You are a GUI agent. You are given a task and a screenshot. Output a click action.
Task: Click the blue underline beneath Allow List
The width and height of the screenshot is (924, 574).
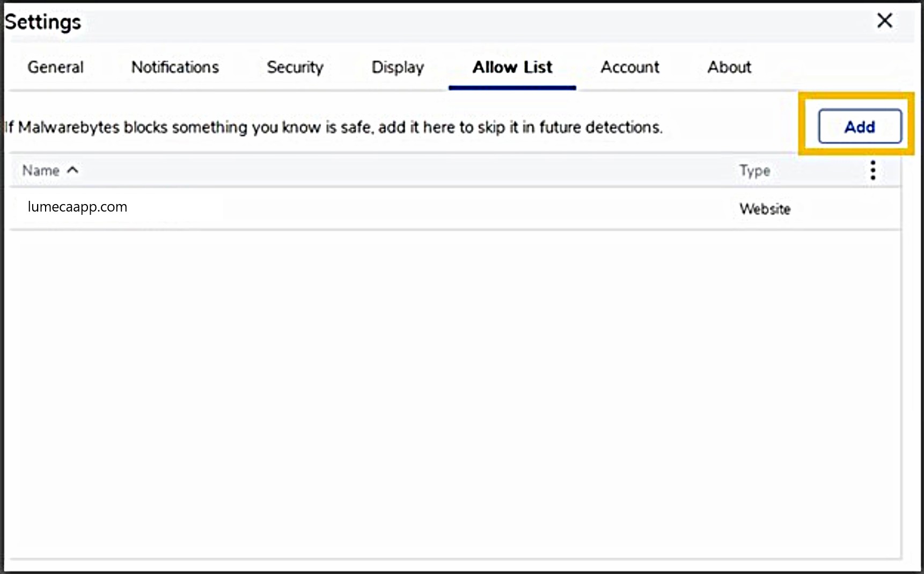pos(512,88)
